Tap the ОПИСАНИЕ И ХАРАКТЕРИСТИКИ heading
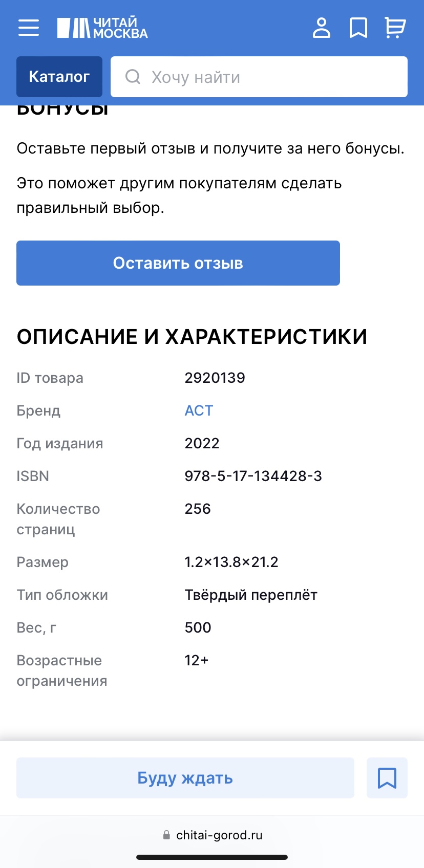 pos(192,337)
